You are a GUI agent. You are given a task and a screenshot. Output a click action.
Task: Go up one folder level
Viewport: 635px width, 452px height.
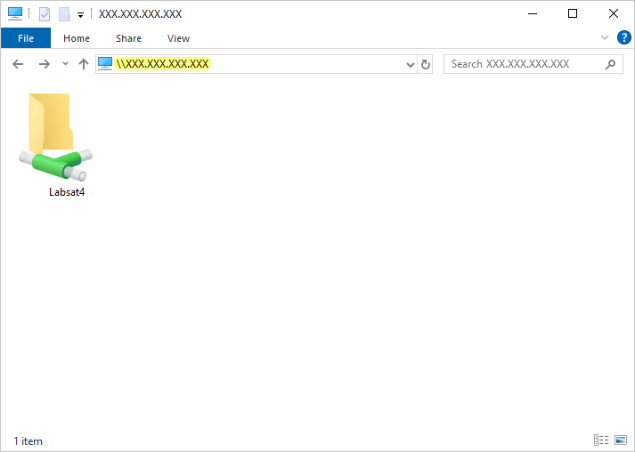(x=83, y=64)
